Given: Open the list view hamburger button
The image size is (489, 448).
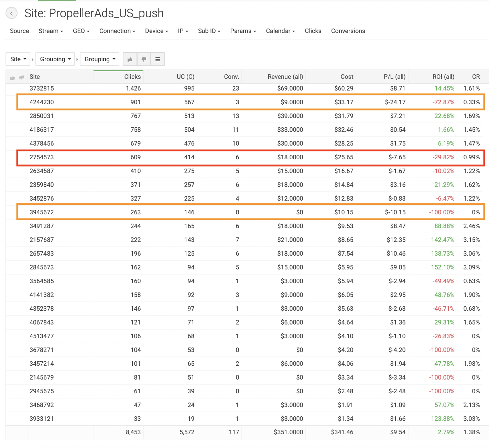Looking at the screenshot, I should (158, 59).
